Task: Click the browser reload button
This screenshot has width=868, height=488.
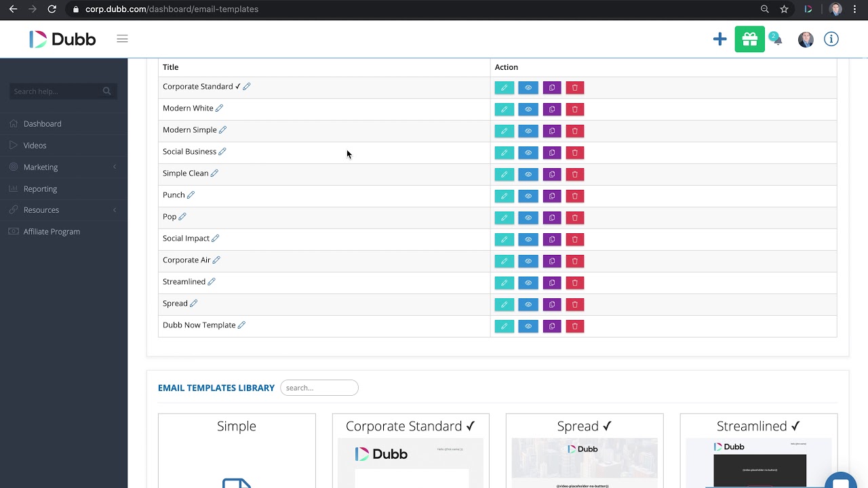Action: coord(52,9)
